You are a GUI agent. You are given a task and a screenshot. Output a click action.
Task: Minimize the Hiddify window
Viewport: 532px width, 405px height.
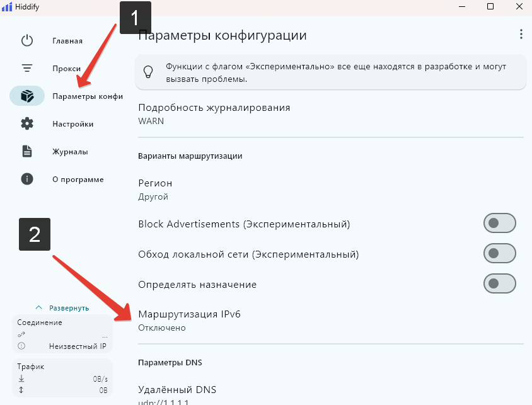[x=462, y=6]
